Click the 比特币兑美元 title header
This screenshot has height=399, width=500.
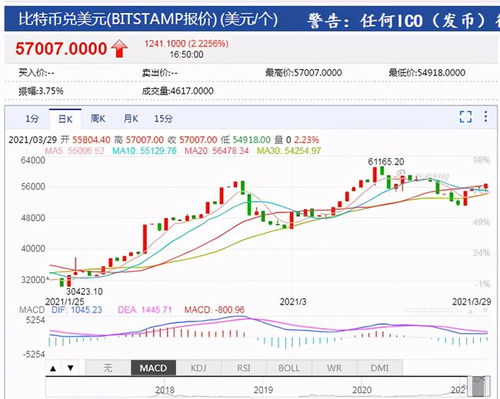pyautogui.click(x=148, y=20)
